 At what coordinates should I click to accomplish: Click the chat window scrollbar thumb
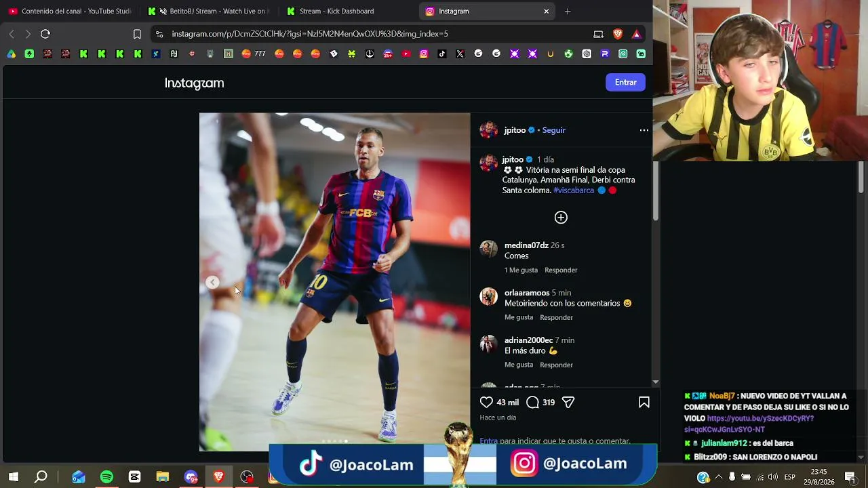(861, 178)
